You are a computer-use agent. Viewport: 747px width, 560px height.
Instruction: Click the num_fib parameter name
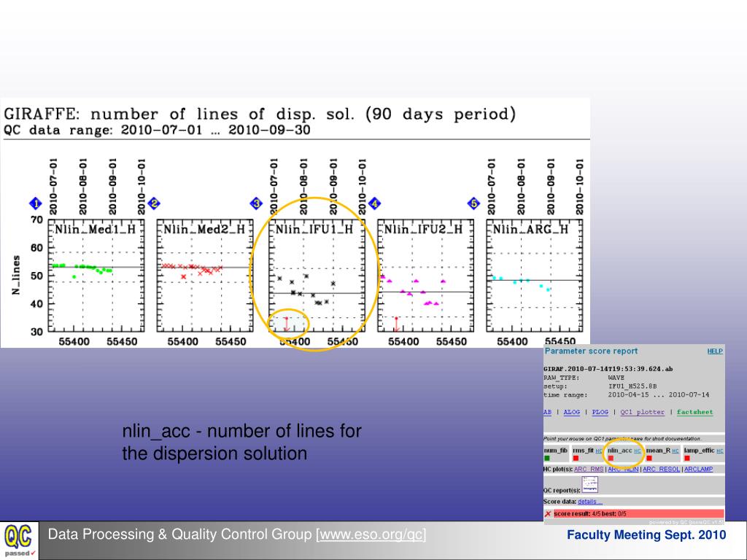click(x=555, y=451)
